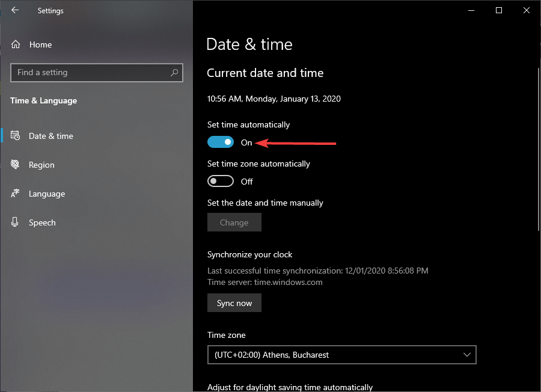Focus the Find a setting search box

[x=97, y=73]
